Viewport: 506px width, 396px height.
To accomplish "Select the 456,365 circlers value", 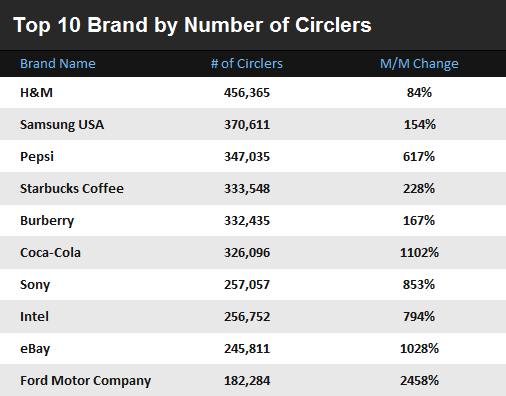I will [247, 93].
